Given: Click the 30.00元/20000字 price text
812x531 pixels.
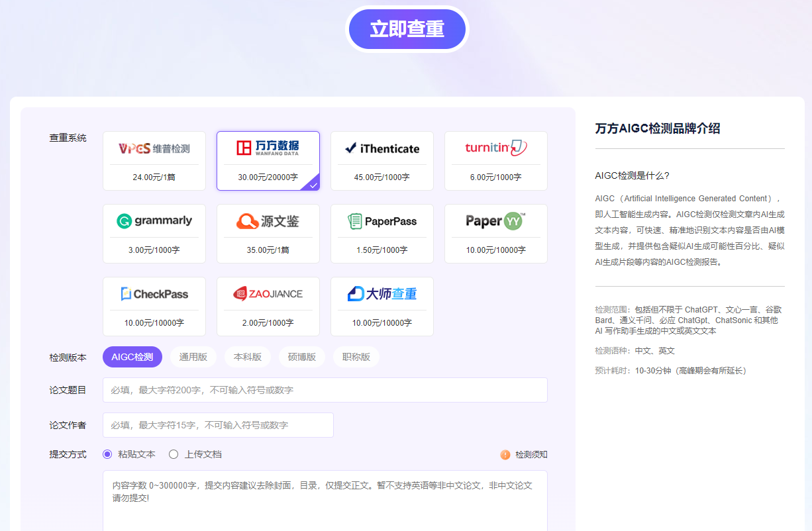Looking at the screenshot, I should tap(268, 177).
